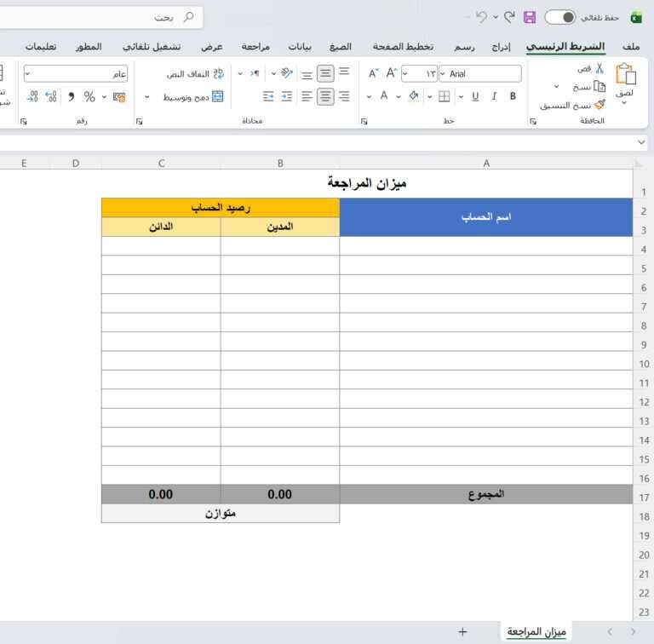The image size is (654, 644).
Task: Switch to the Formulas ribbon tab
Action: (x=340, y=46)
